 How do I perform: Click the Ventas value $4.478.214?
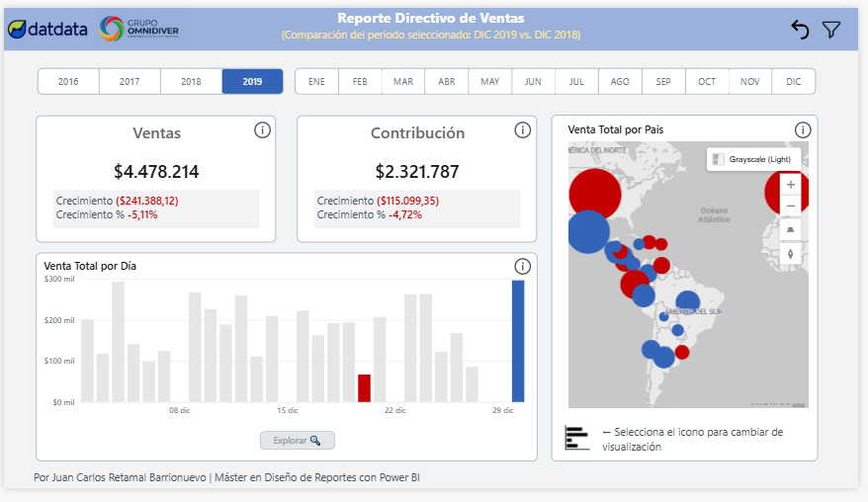coord(156,172)
